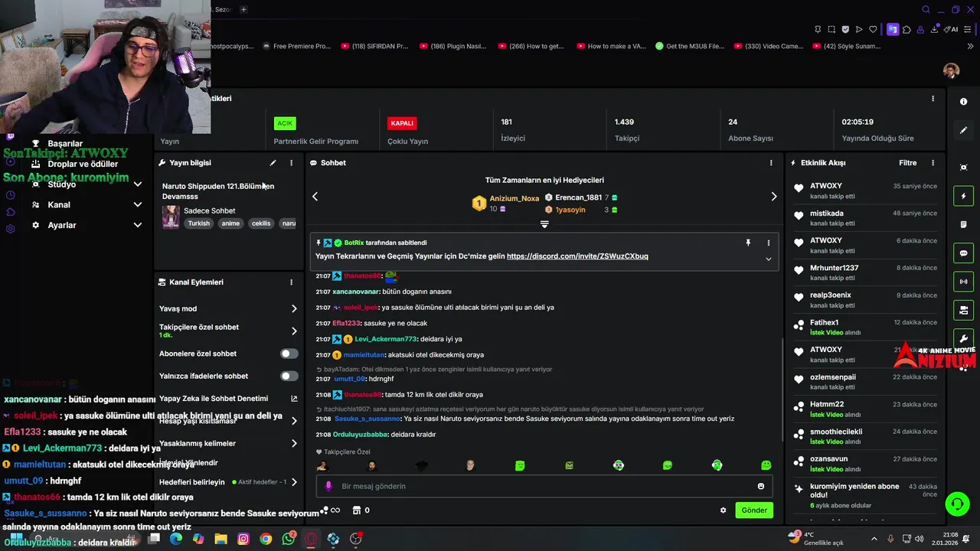Viewport: 980px width, 551px height.
Task: Toggle Yalnızca ifadelerle sohbet switch
Action: pyautogui.click(x=289, y=376)
